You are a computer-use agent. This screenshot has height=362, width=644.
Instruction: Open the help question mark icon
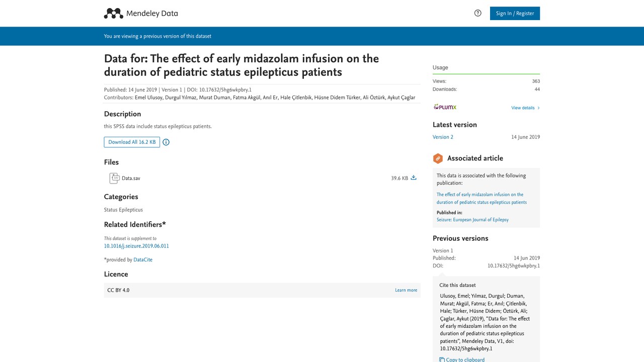click(478, 13)
